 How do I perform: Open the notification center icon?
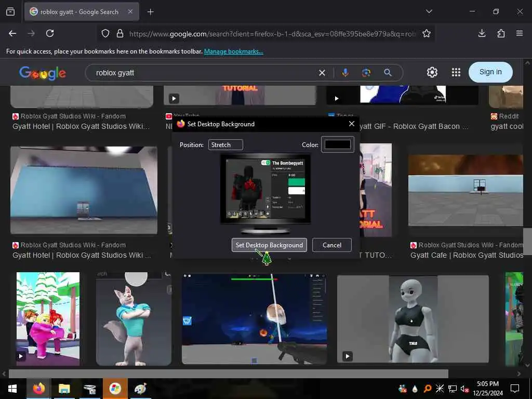coord(515,388)
